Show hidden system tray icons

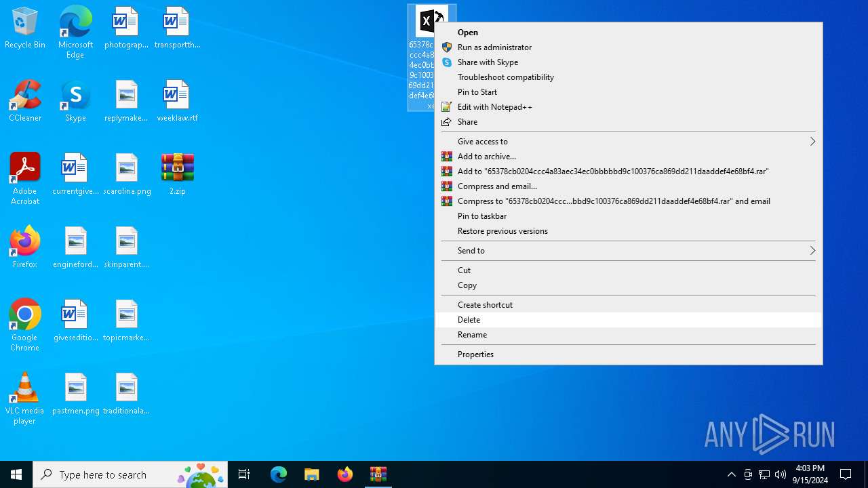click(731, 474)
